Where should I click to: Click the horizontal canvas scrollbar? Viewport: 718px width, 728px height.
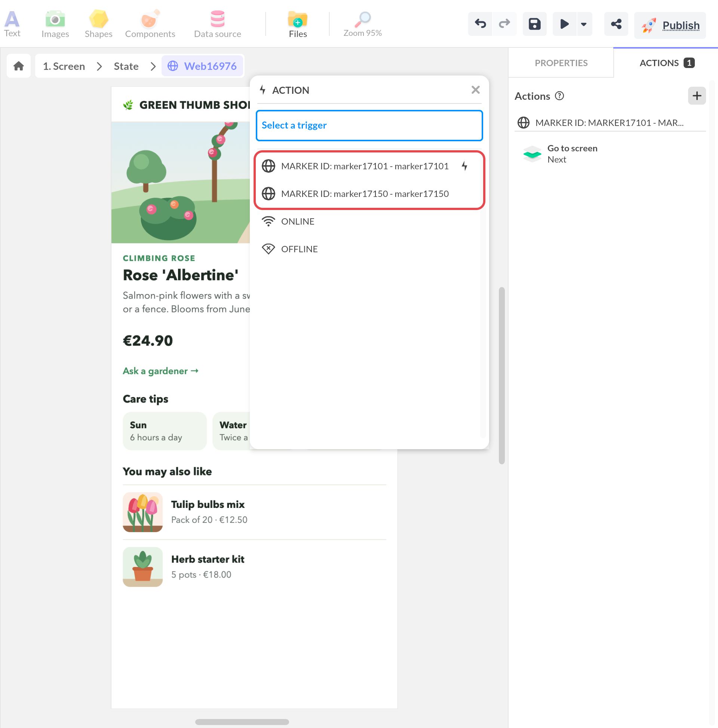click(x=242, y=722)
